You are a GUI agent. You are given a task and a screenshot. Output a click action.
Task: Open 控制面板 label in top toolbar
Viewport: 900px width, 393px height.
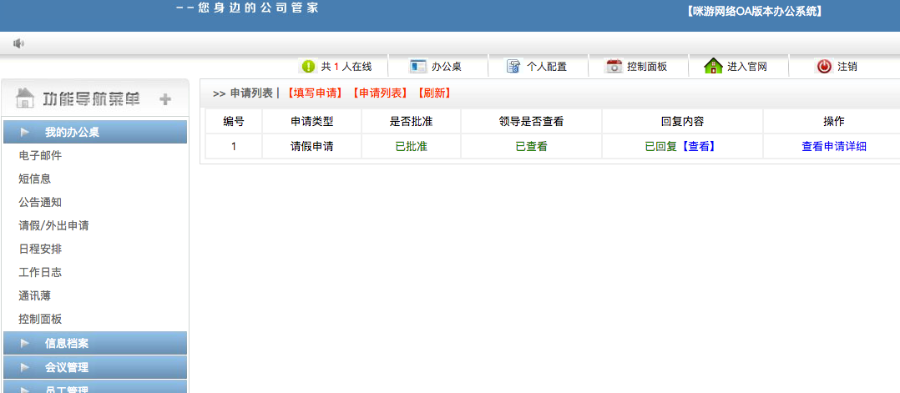point(647,67)
